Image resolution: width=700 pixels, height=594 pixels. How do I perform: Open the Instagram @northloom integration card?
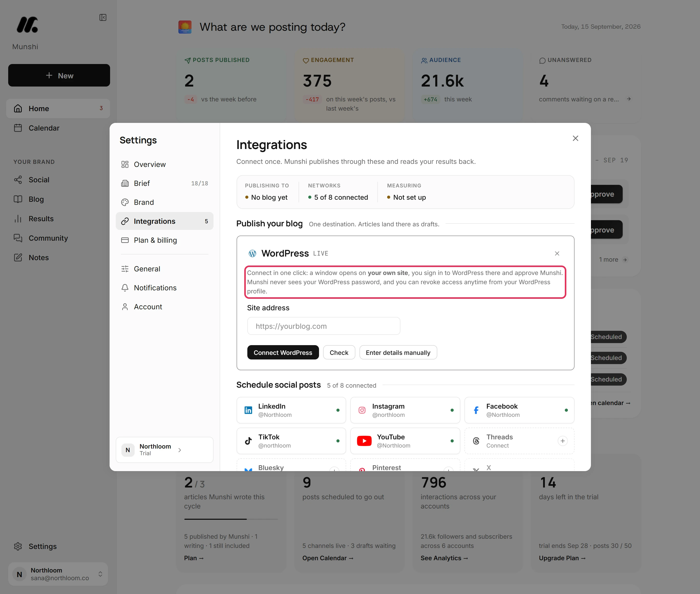click(x=405, y=410)
